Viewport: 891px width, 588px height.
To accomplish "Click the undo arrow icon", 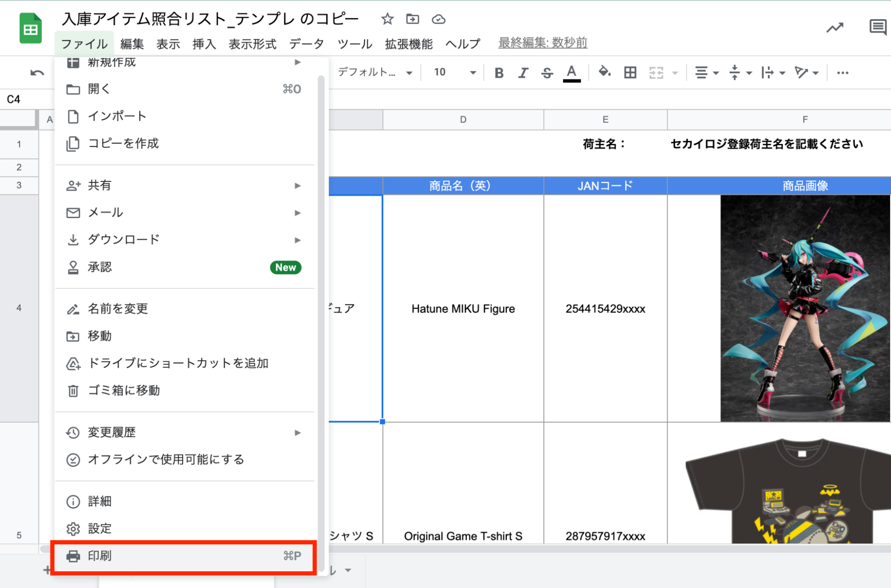I will (x=37, y=73).
